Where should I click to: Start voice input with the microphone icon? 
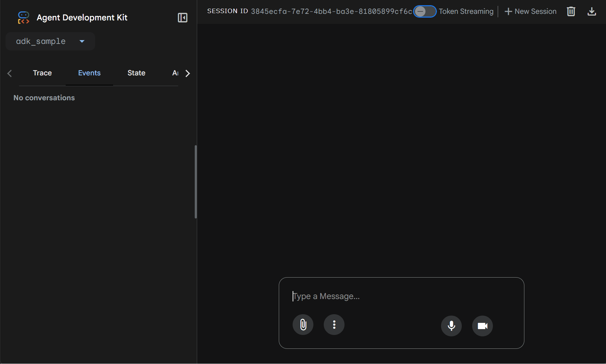click(x=451, y=326)
